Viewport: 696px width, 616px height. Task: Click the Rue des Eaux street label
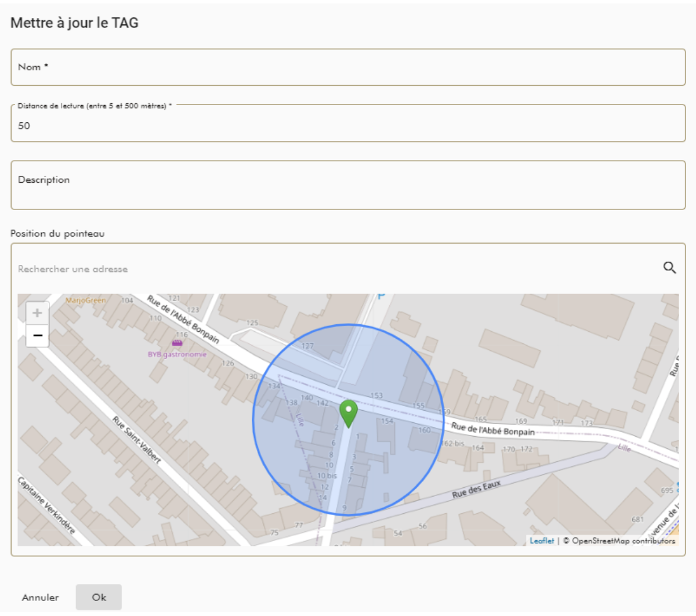pyautogui.click(x=476, y=490)
